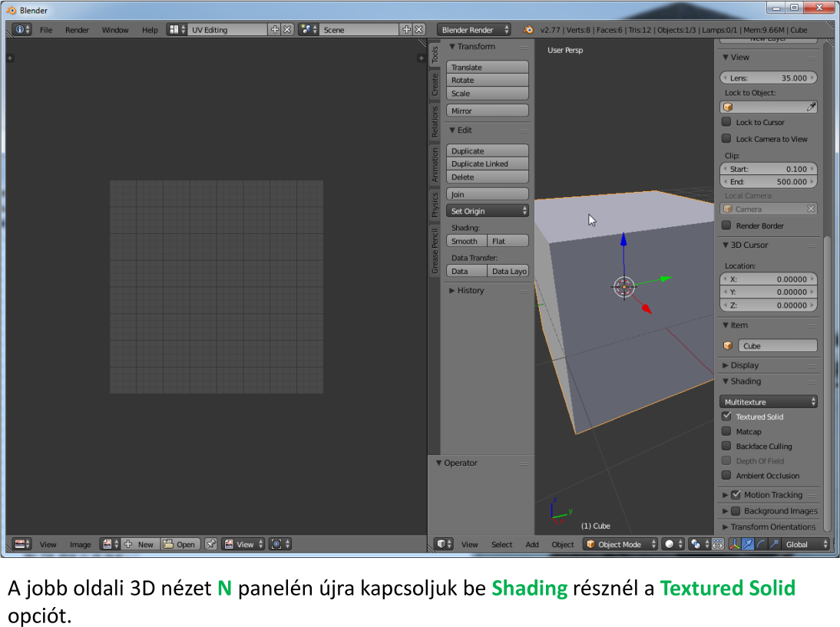
Task: Enable the scale manipulator icon
Action: [774, 544]
